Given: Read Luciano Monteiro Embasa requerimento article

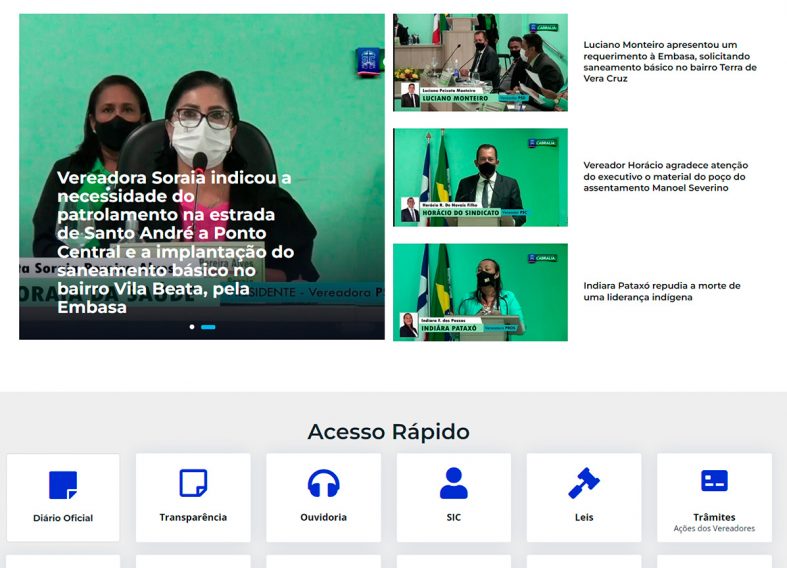Looking at the screenshot, I should point(670,62).
